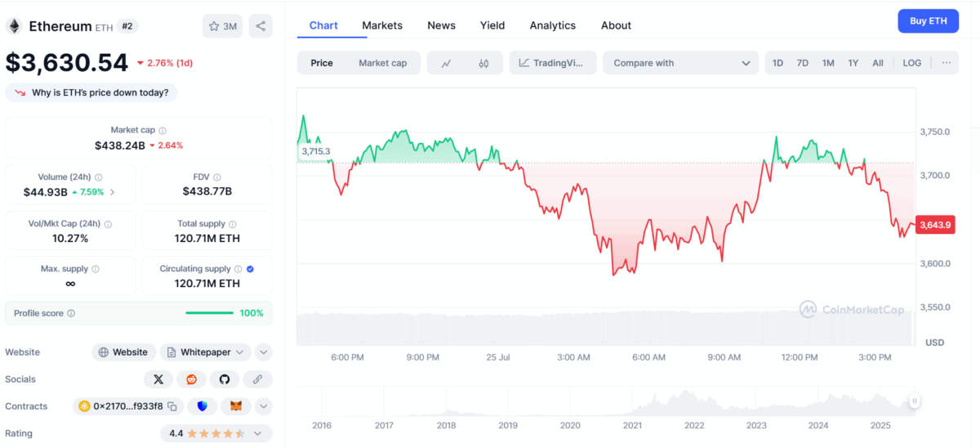Click Volume (24h) info icon
980x448 pixels.
(x=99, y=177)
